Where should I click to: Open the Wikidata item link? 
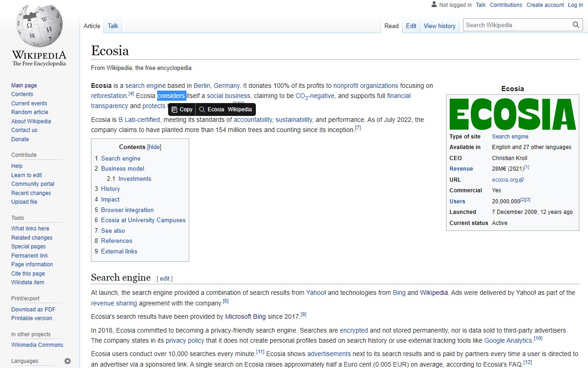(x=28, y=282)
